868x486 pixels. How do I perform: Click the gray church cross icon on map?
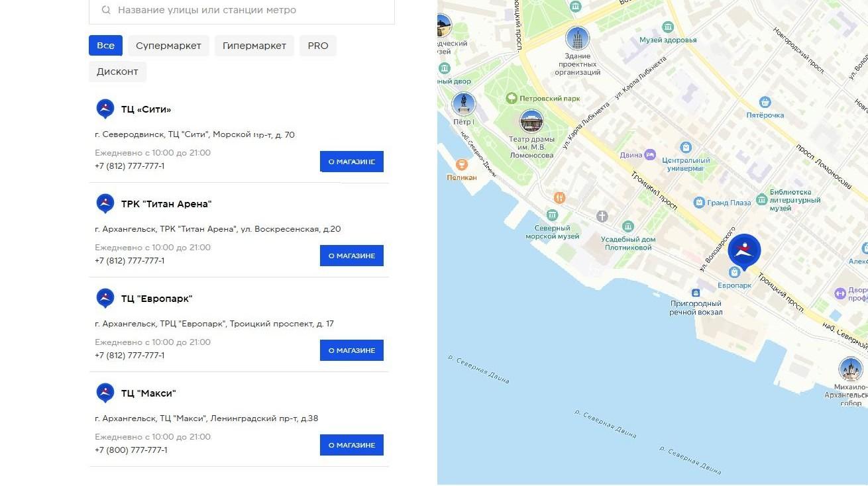coord(602,216)
